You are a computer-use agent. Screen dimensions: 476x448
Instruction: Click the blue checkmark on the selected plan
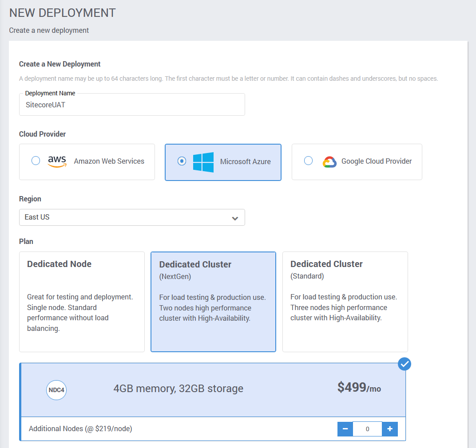404,364
